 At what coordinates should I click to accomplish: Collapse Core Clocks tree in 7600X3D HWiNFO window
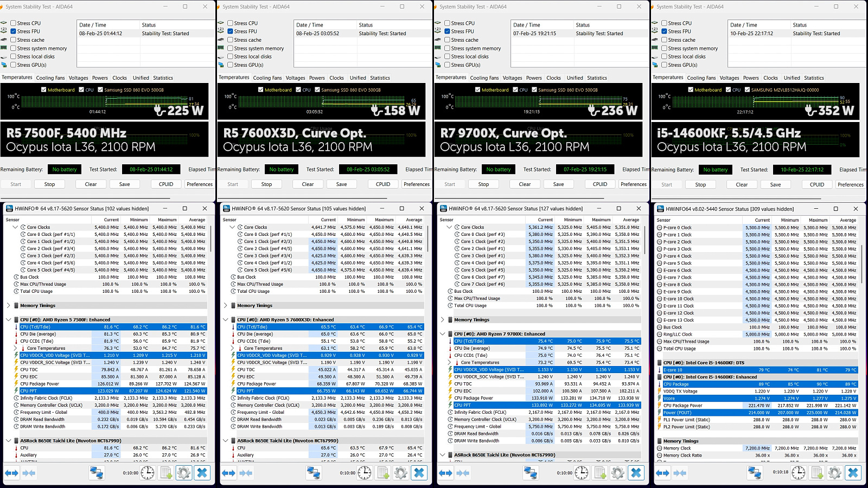[233, 227]
